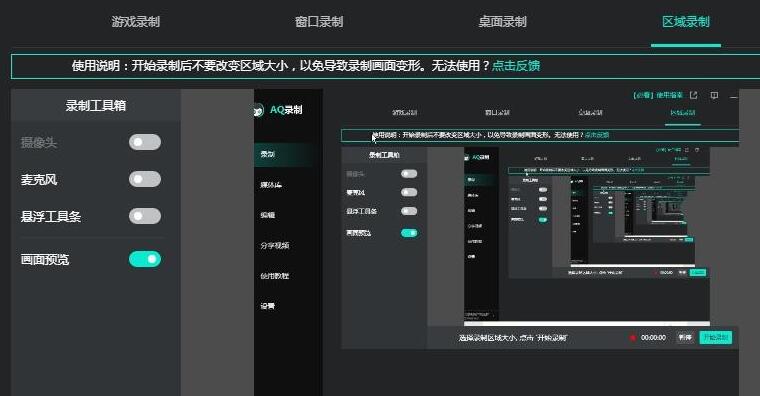Switch to the 游戏录制 tab
Viewport: 760px width, 396px height.
tap(136, 22)
